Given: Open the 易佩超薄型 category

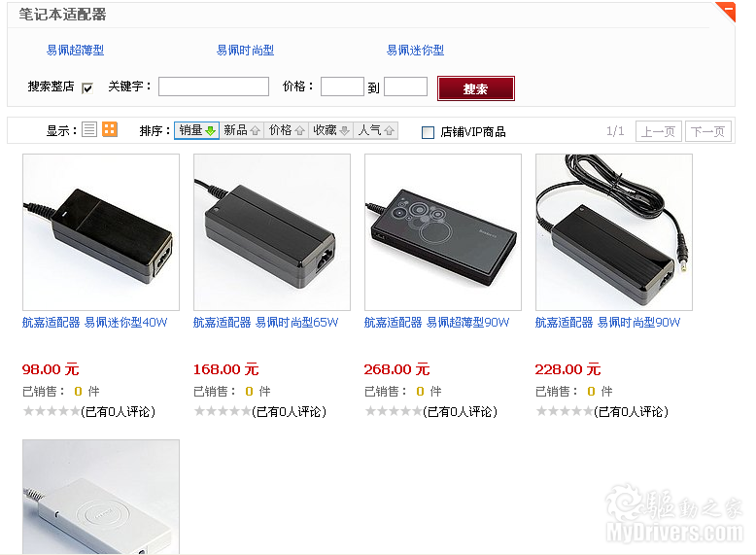Looking at the screenshot, I should (x=75, y=51).
